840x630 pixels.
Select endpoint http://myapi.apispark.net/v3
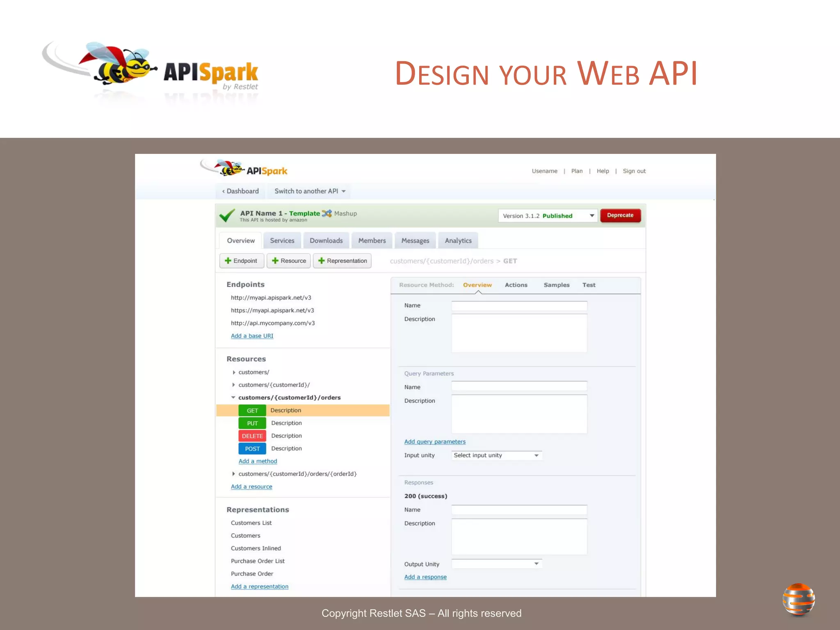271,298
